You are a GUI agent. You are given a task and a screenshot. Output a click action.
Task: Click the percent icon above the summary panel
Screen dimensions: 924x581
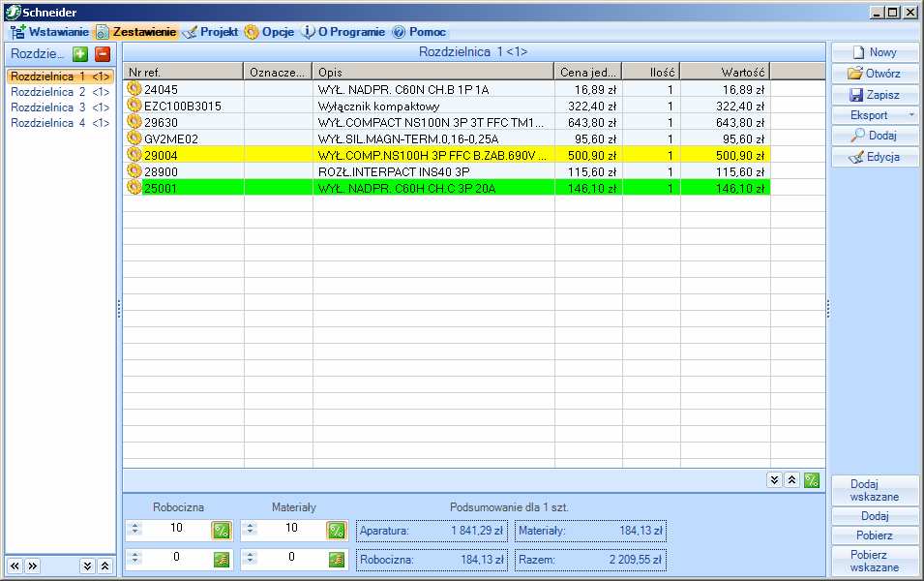pyautogui.click(x=812, y=480)
